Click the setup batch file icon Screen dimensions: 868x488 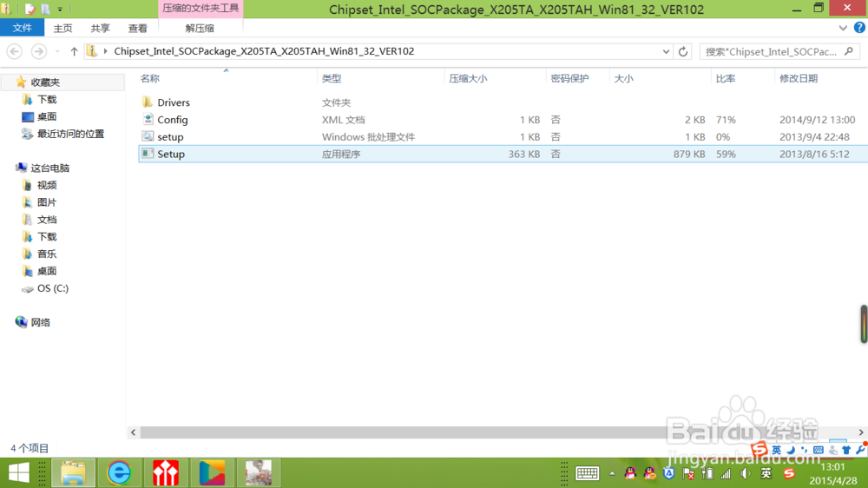click(148, 136)
